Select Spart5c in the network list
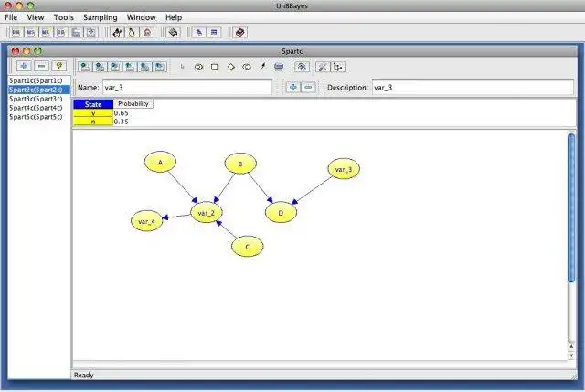This screenshot has height=392, width=585. tap(36, 117)
